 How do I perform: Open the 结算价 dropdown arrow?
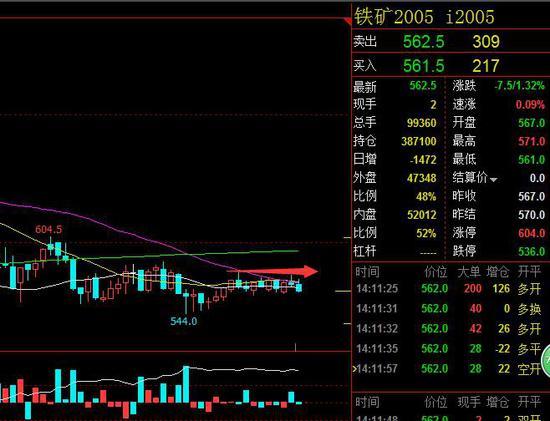[x=494, y=180]
